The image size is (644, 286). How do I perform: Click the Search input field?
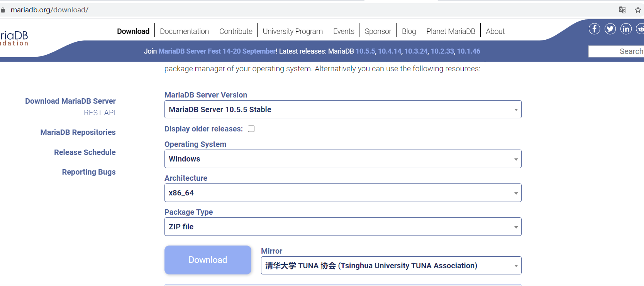[616, 51]
